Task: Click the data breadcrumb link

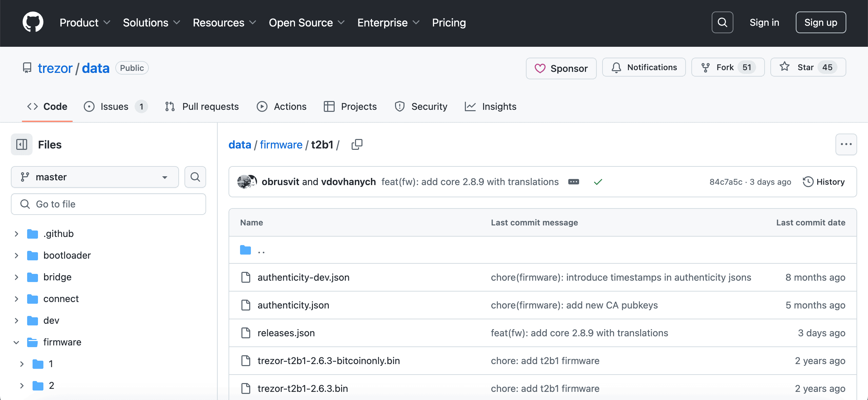Action: [240, 145]
